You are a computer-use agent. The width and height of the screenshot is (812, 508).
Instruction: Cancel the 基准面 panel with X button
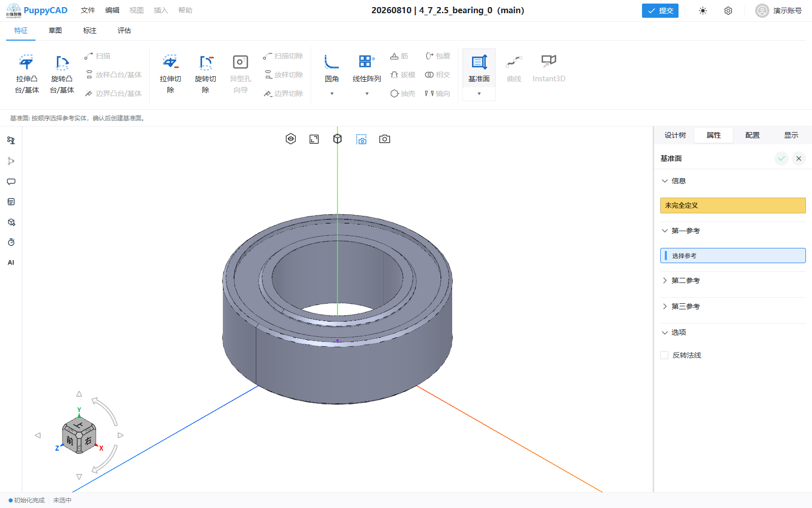point(799,158)
